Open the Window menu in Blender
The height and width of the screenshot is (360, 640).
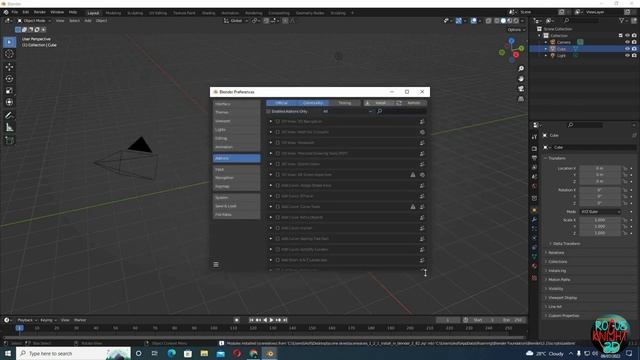(57, 12)
